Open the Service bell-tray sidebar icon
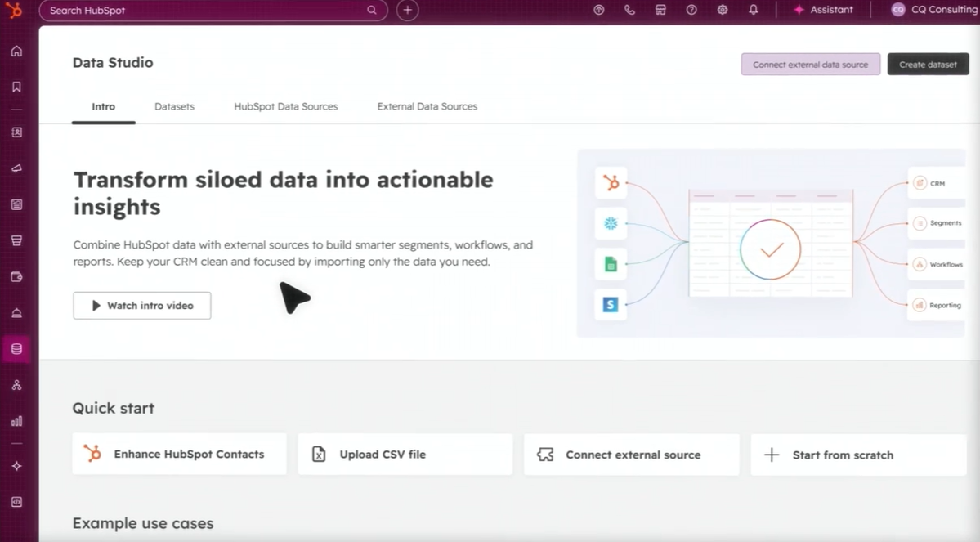This screenshot has width=980, height=542. coord(17,313)
